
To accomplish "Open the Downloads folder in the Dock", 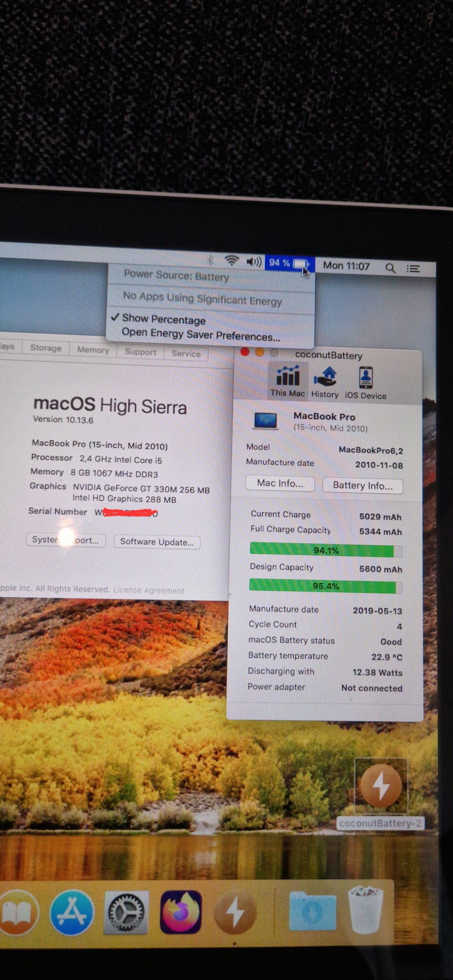I will tap(312, 912).
